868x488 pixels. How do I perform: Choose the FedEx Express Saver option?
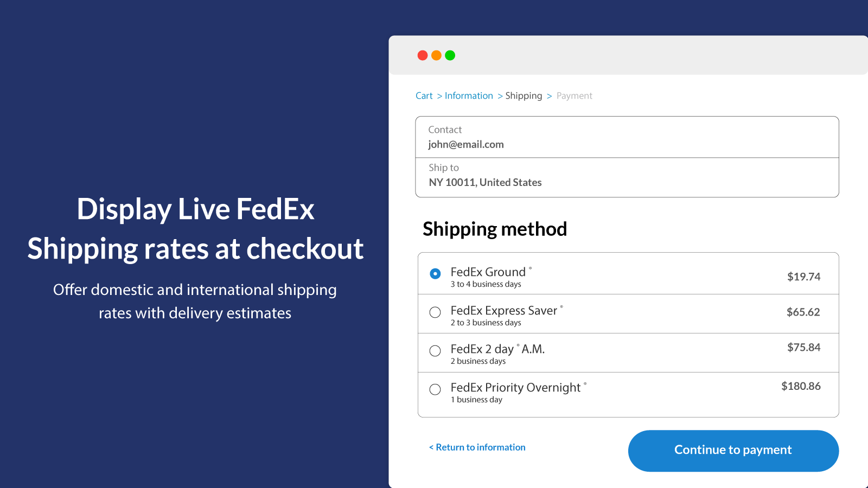click(435, 312)
